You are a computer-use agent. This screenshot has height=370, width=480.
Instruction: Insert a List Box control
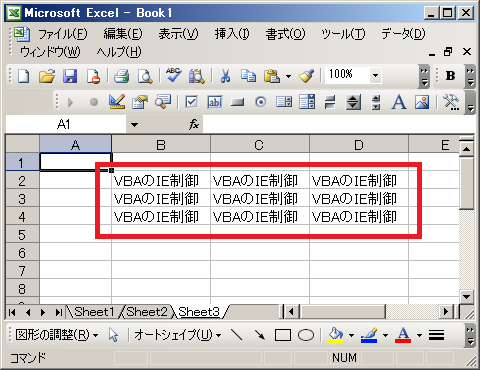pyautogui.click(x=284, y=102)
